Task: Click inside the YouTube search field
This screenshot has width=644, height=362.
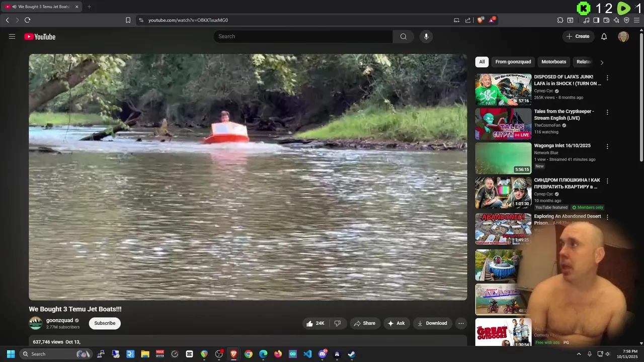Action: pos(303,36)
